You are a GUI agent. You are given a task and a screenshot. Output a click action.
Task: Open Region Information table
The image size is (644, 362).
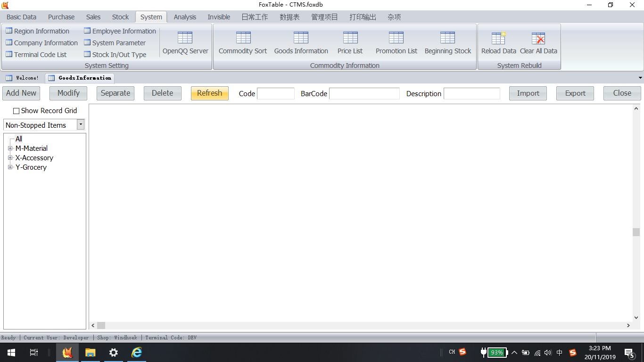click(37, 31)
